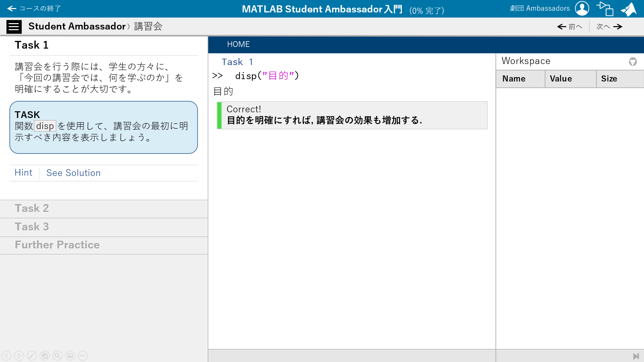This screenshot has width=644, height=362.
Task: Click the See Solution link
Action: tap(73, 173)
